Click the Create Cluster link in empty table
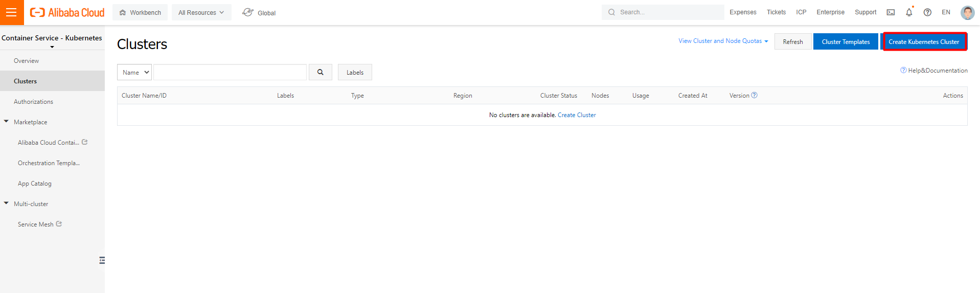 (x=577, y=115)
